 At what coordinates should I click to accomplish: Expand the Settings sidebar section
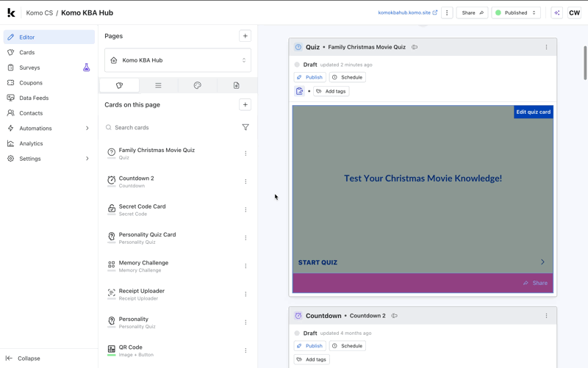tap(87, 159)
